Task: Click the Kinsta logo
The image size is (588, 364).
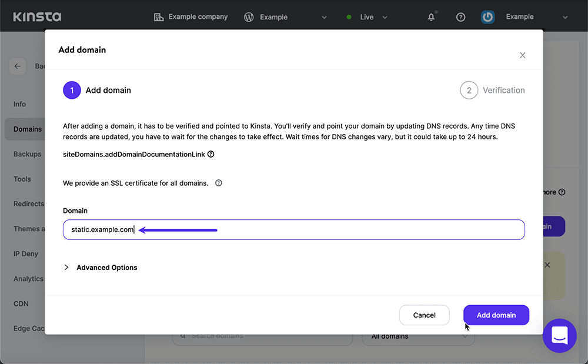Action: tap(36, 16)
